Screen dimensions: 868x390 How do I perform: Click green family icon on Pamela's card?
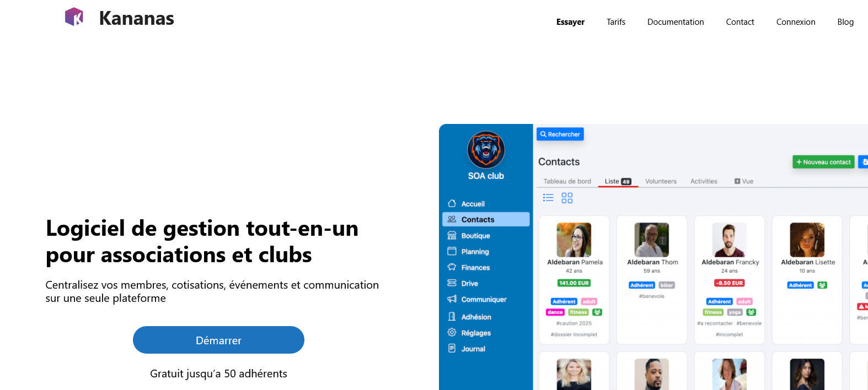point(597,312)
